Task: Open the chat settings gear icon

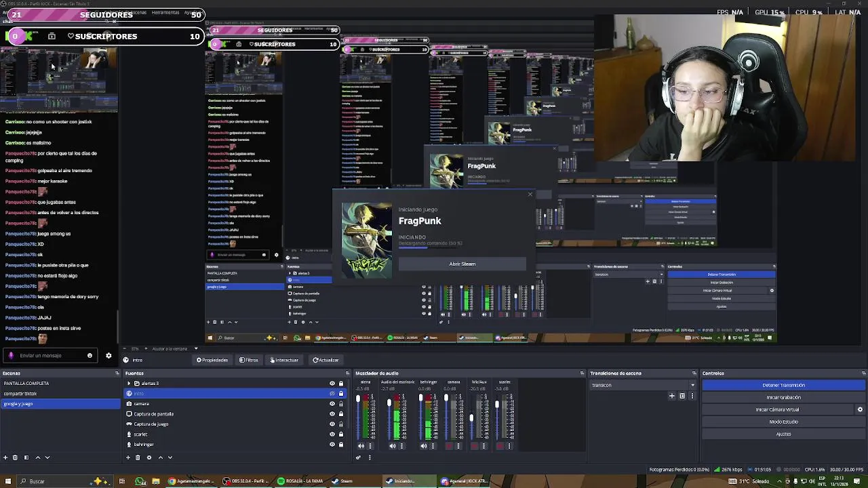Action: (x=108, y=355)
